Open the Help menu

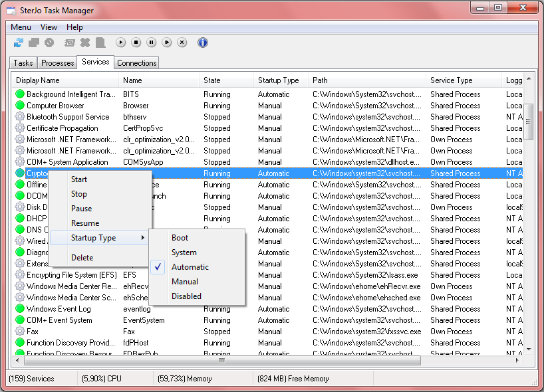pyautogui.click(x=74, y=27)
